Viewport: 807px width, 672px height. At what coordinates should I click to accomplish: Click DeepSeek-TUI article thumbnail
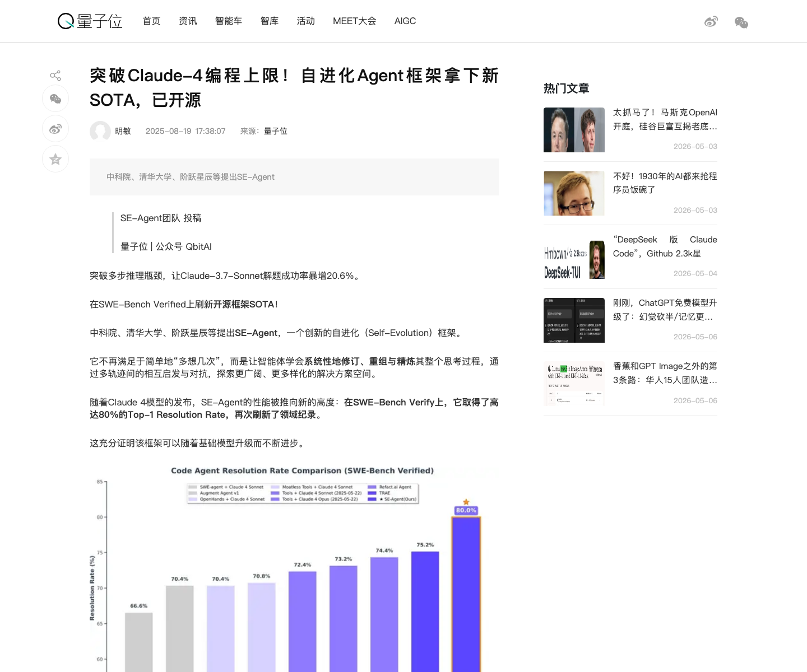[x=574, y=257]
